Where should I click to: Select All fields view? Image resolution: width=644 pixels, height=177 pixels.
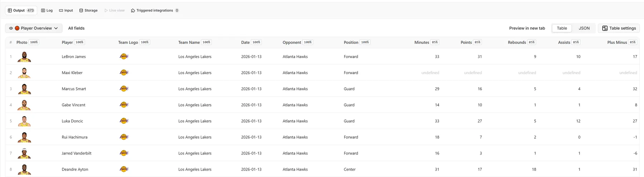pyautogui.click(x=76, y=28)
